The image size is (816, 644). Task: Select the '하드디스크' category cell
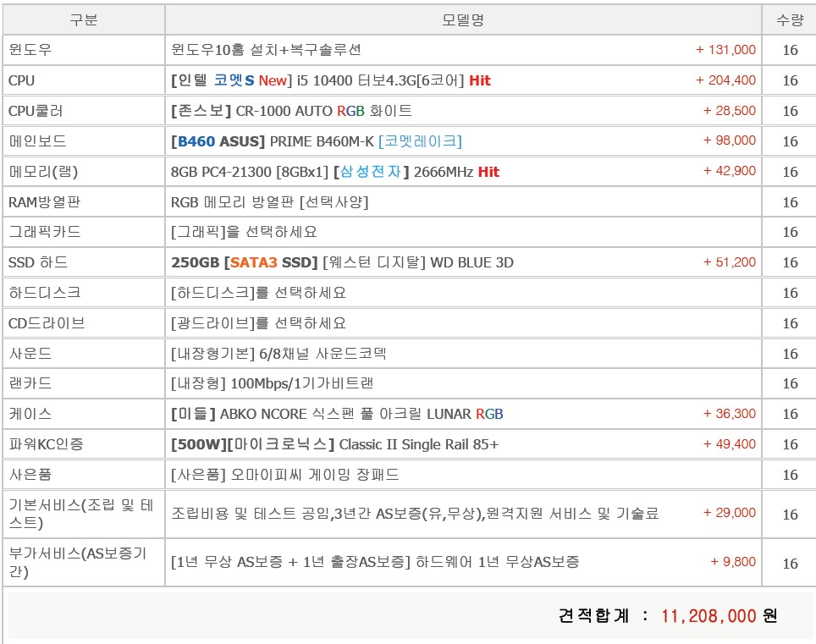[x=84, y=293]
